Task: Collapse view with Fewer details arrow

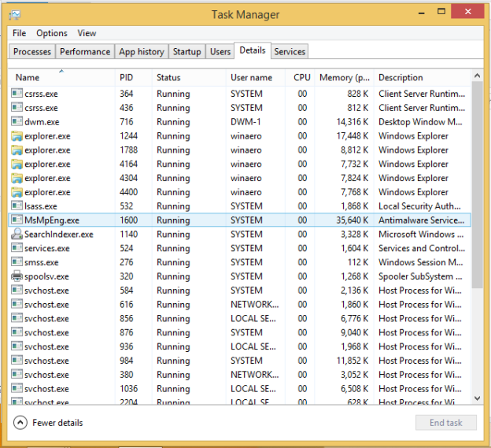Action: click(x=20, y=423)
